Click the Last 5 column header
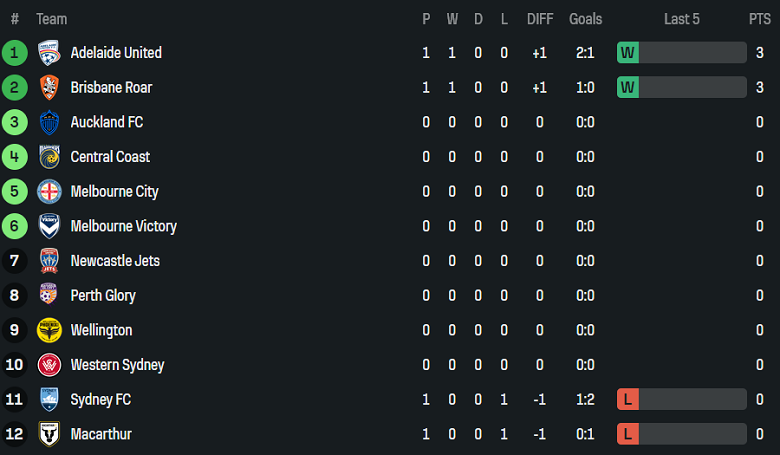 pyautogui.click(x=682, y=19)
